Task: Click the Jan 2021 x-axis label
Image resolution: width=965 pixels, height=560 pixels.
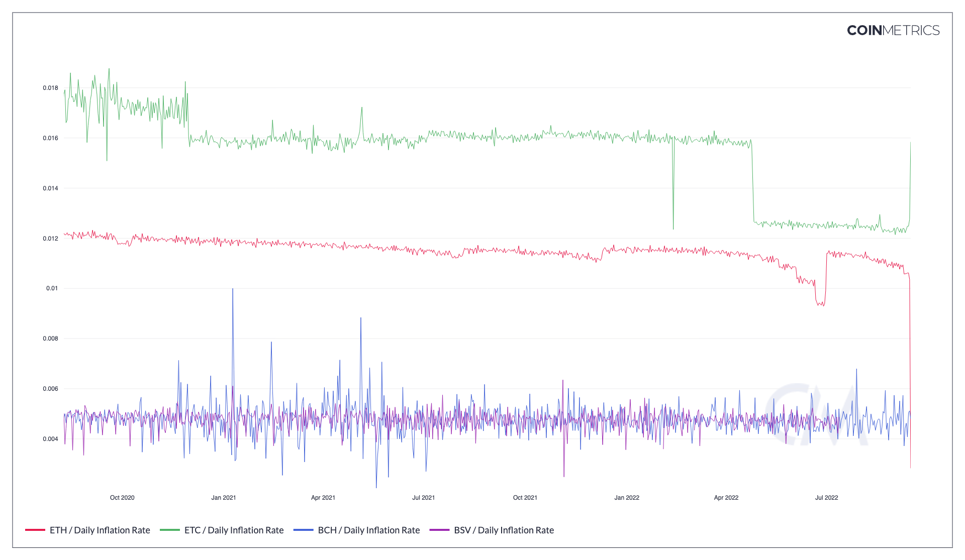Action: (223, 498)
